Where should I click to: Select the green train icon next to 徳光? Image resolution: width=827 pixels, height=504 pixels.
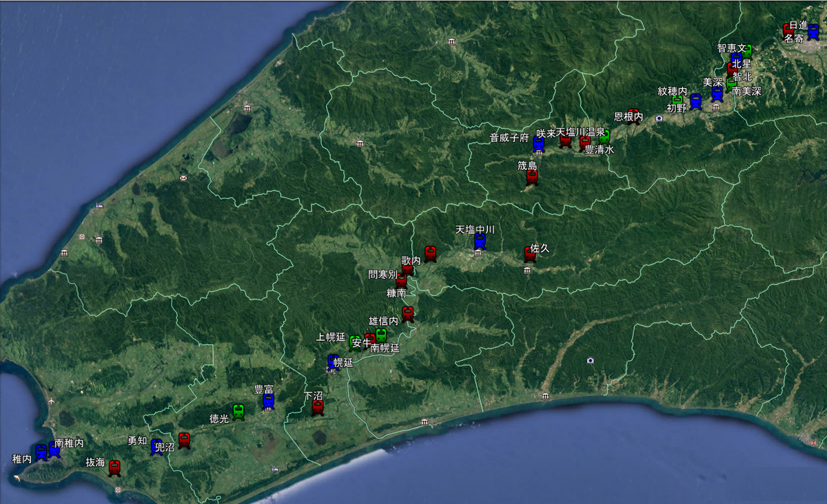pyautogui.click(x=238, y=412)
